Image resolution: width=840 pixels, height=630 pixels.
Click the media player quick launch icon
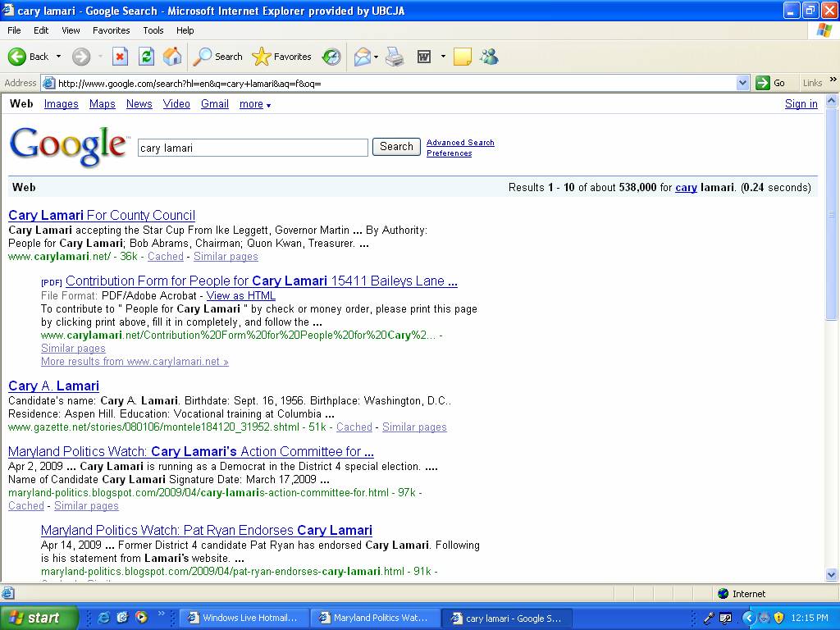pos(141,618)
